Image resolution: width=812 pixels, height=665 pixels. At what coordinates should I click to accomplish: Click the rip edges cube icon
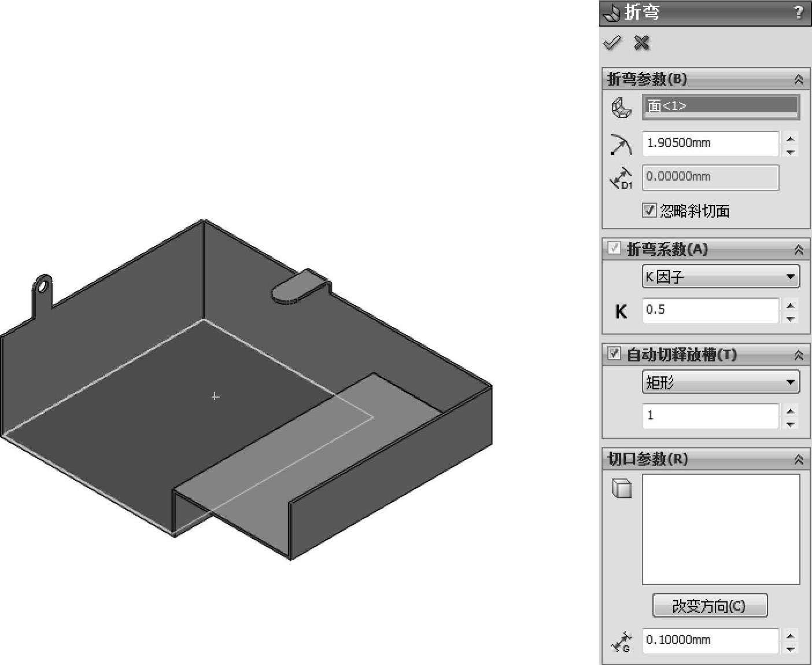coord(622,488)
